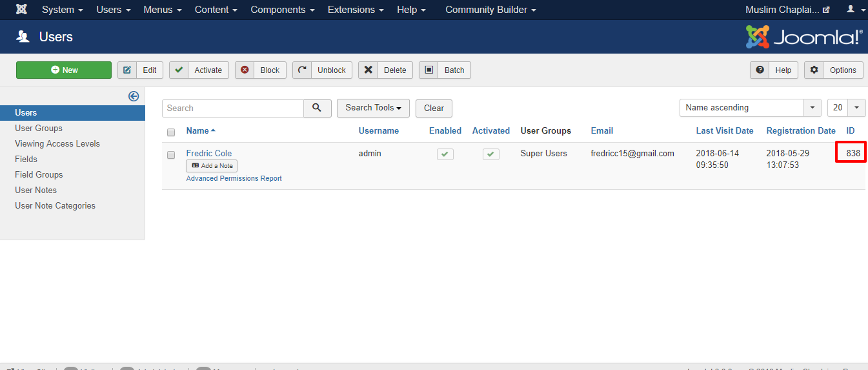Viewport: 868px width, 370px height.
Task: Toggle Activated status for the admin user
Action: (491, 154)
